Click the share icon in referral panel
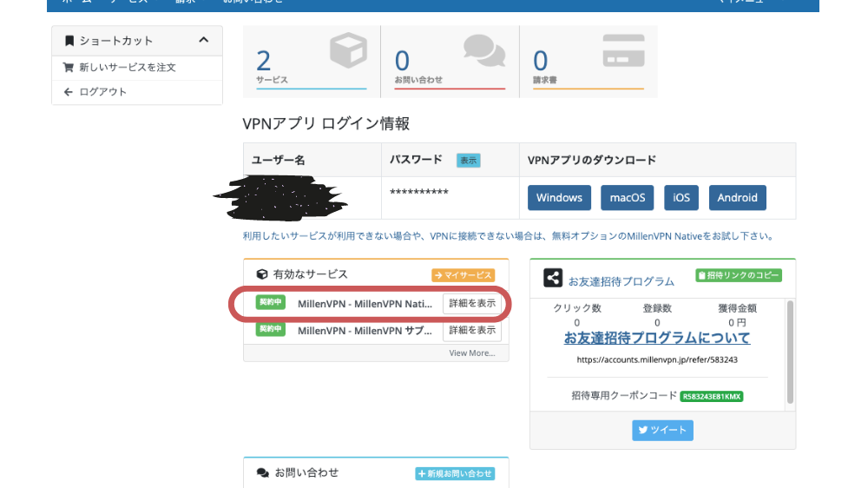868x488 pixels. tap(552, 278)
